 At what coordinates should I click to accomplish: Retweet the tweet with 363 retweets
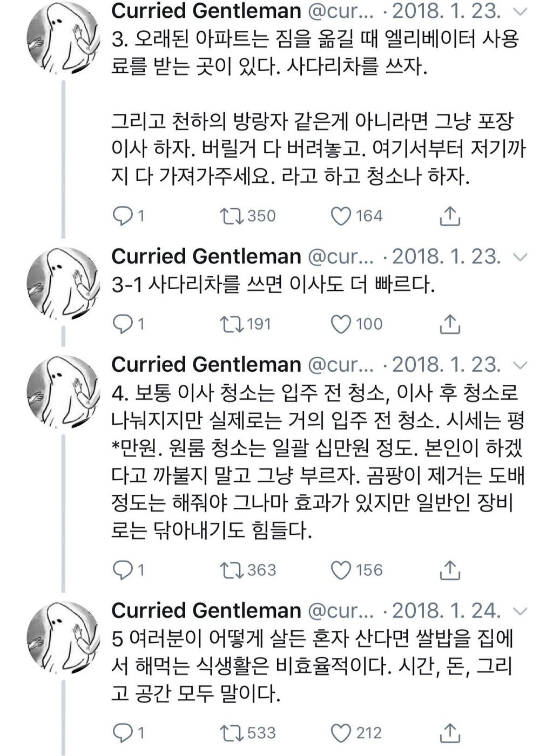point(231,570)
